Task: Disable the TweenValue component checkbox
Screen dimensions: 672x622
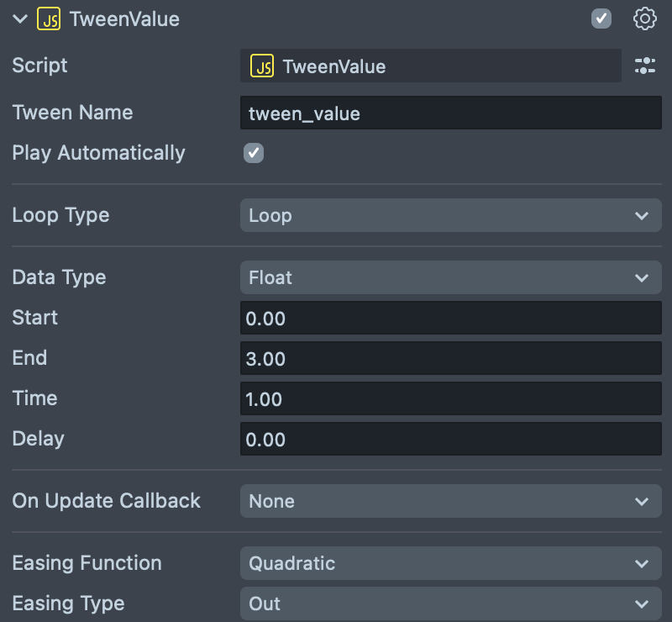Action: click(601, 18)
